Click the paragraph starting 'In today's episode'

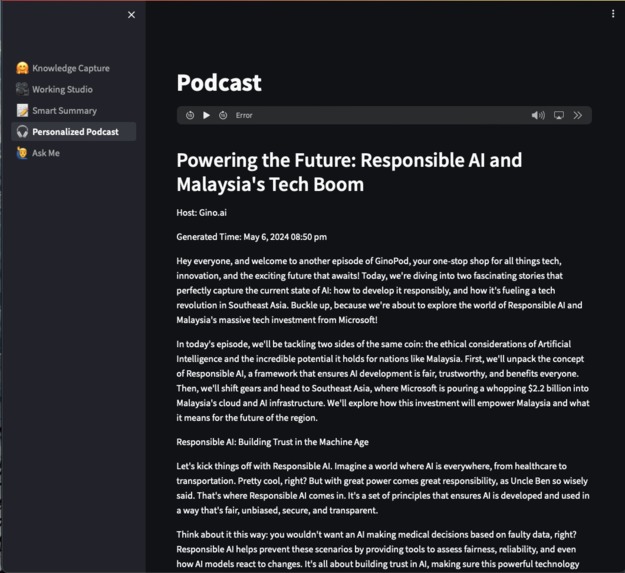coord(383,381)
